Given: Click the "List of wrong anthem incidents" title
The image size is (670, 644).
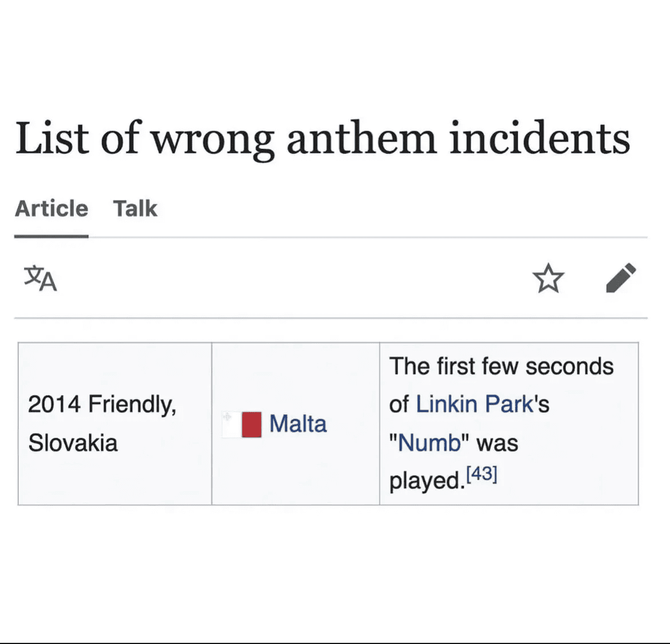Looking at the screenshot, I should pos(322,138).
